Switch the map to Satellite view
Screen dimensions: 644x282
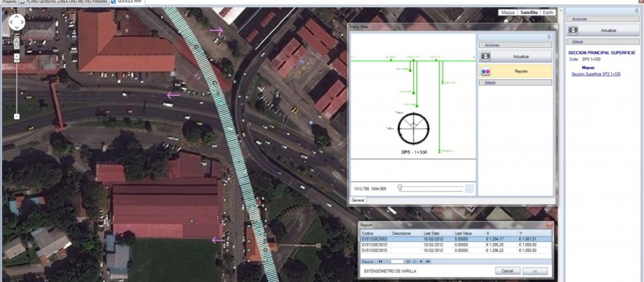pos(529,12)
